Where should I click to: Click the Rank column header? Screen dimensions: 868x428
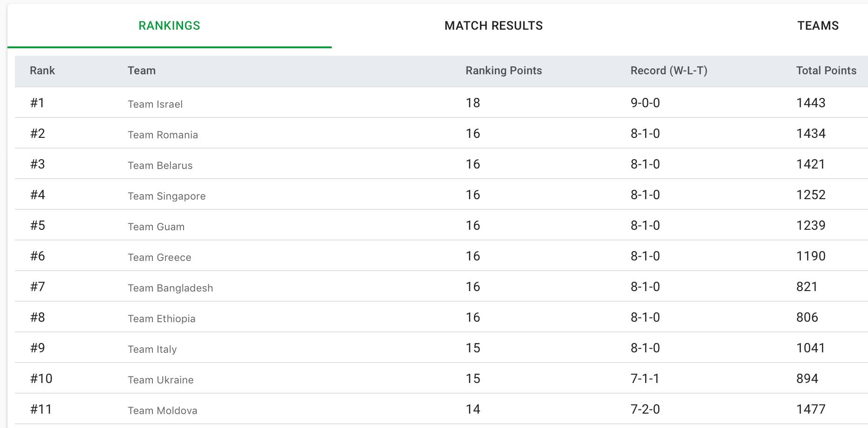pyautogui.click(x=42, y=71)
